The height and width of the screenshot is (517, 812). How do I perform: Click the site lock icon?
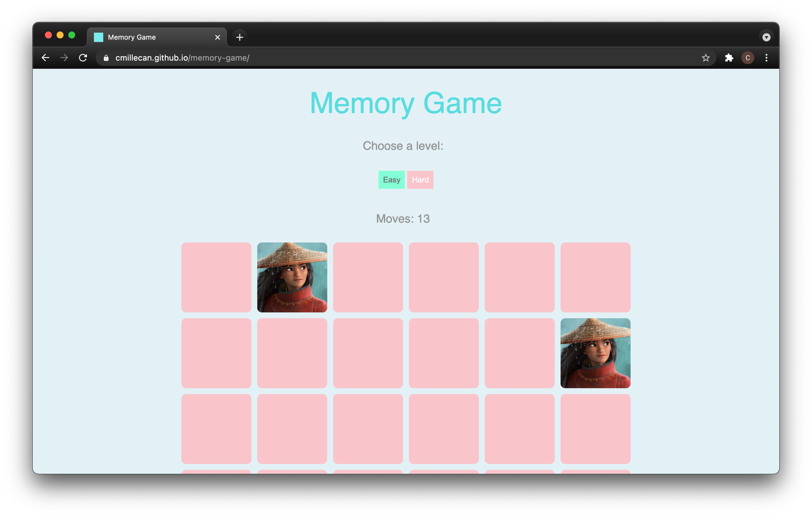106,58
